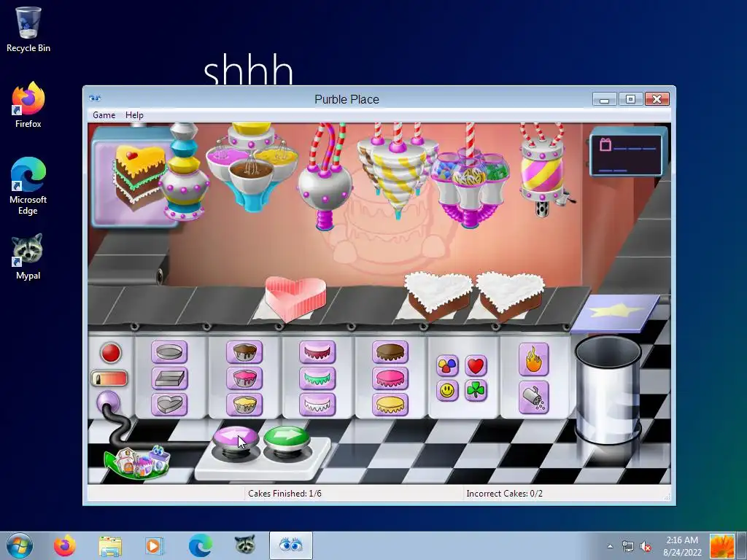Click the left white-frosted heart cake
Screen dimensions: 747x560
point(438,295)
